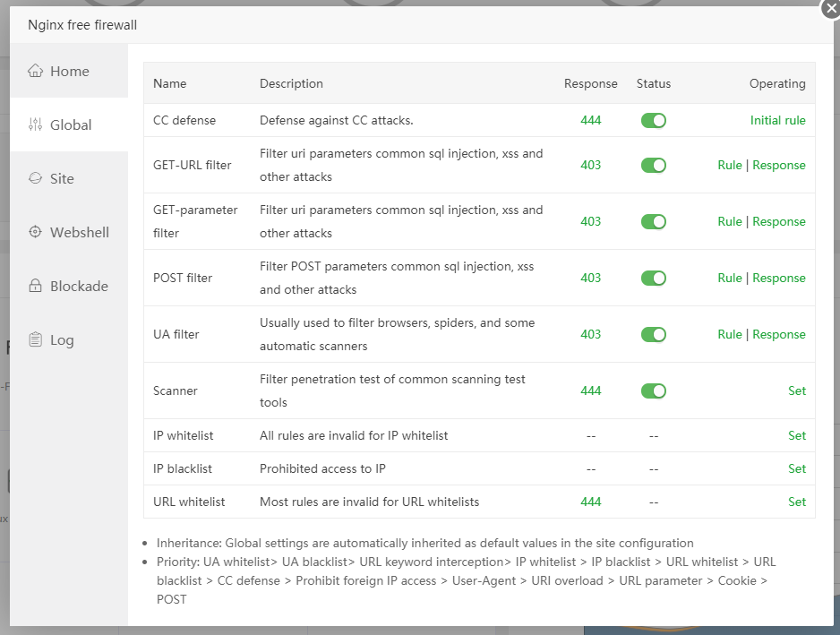Click the Log clipboard icon
This screenshot has width=840, height=635.
(x=36, y=339)
